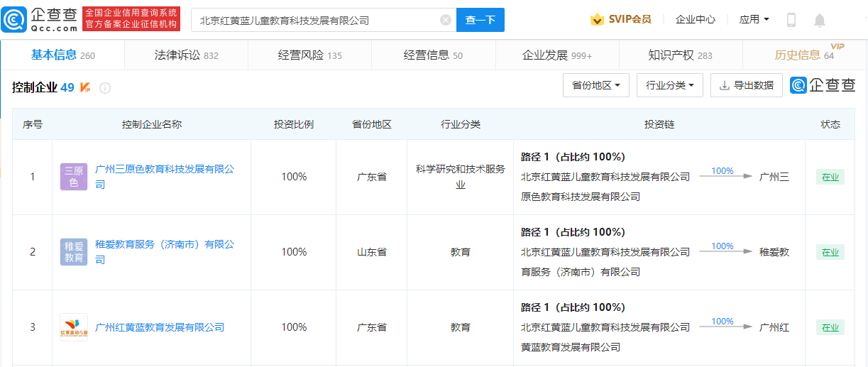Click the VIP badge beside 控制企业 49
868x367 pixels.
pos(85,87)
